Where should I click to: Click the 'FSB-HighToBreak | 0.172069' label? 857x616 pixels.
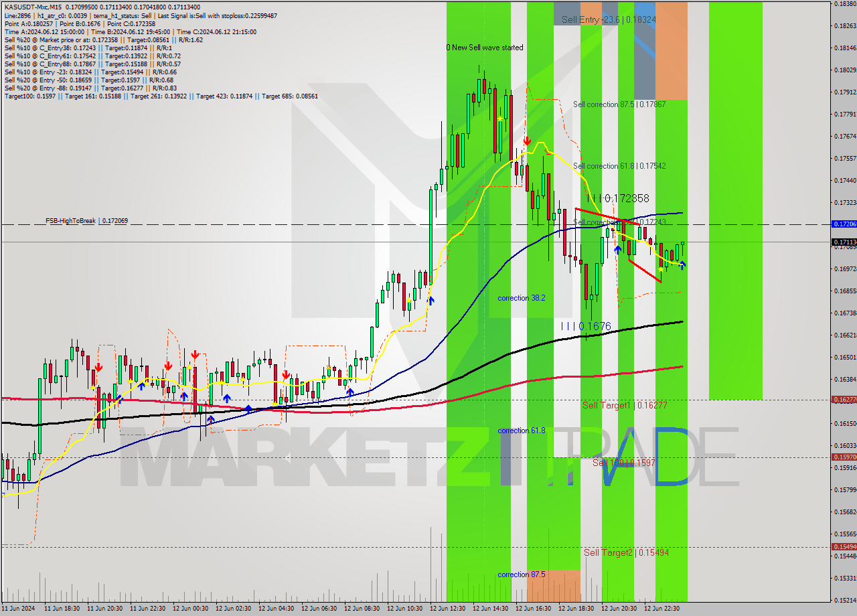pyautogui.click(x=86, y=220)
